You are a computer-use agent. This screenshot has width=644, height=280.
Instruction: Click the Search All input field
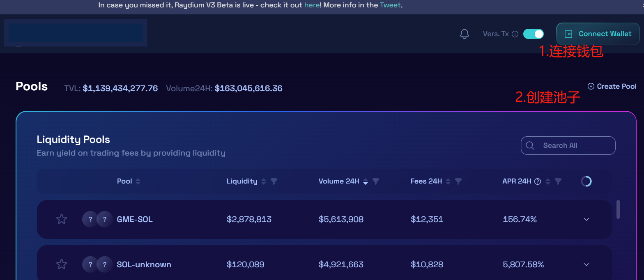[x=573, y=145]
